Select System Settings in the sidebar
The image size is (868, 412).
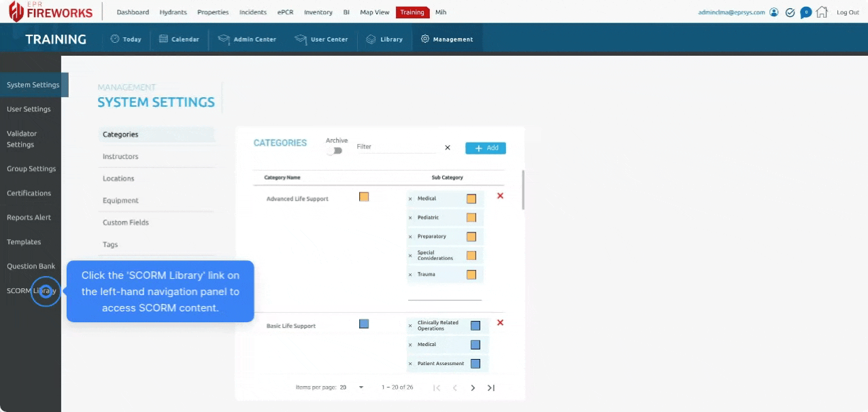(x=33, y=85)
